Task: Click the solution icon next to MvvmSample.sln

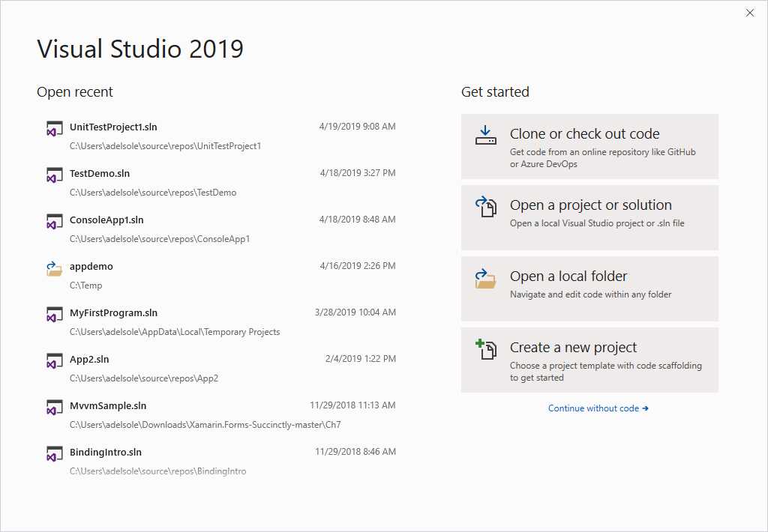Action: click(54, 406)
